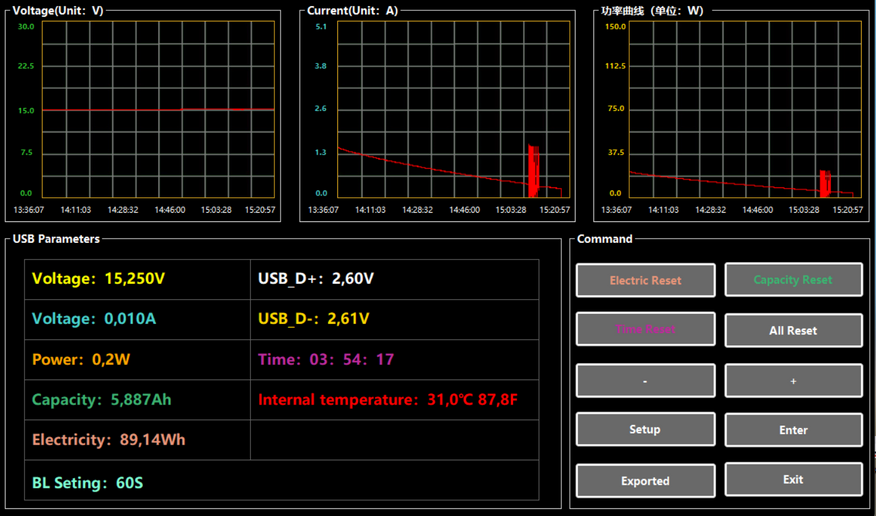876x516 pixels.
Task: Click the USB Parameters group label
Action: [x=56, y=239]
